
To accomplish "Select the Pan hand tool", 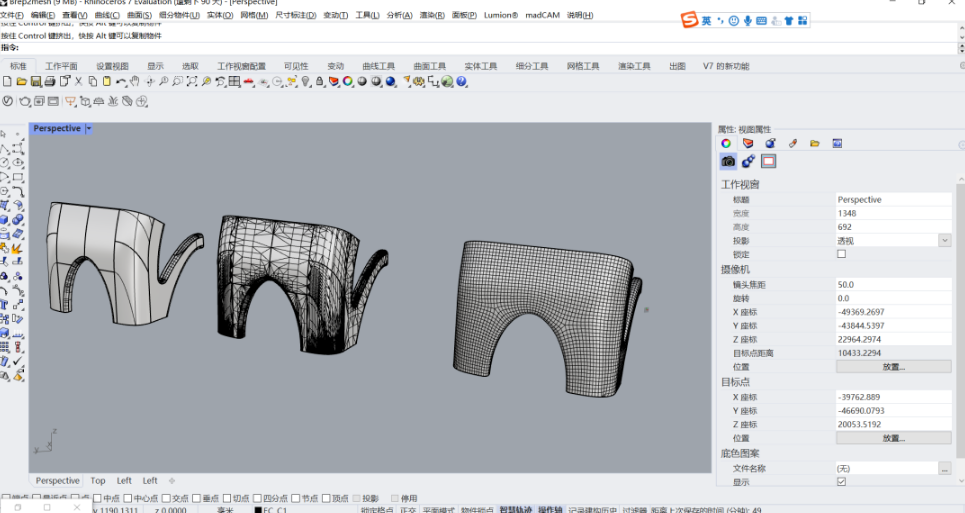I will (134, 81).
